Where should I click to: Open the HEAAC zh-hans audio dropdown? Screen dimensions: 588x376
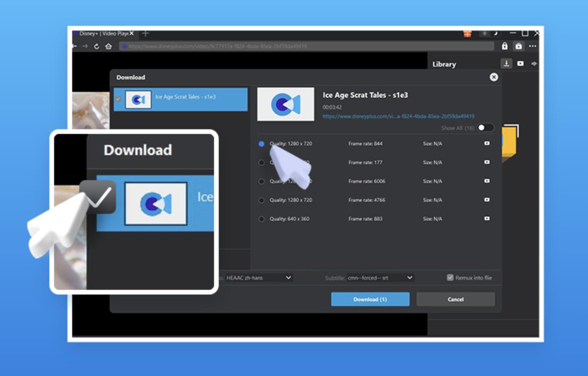point(259,278)
